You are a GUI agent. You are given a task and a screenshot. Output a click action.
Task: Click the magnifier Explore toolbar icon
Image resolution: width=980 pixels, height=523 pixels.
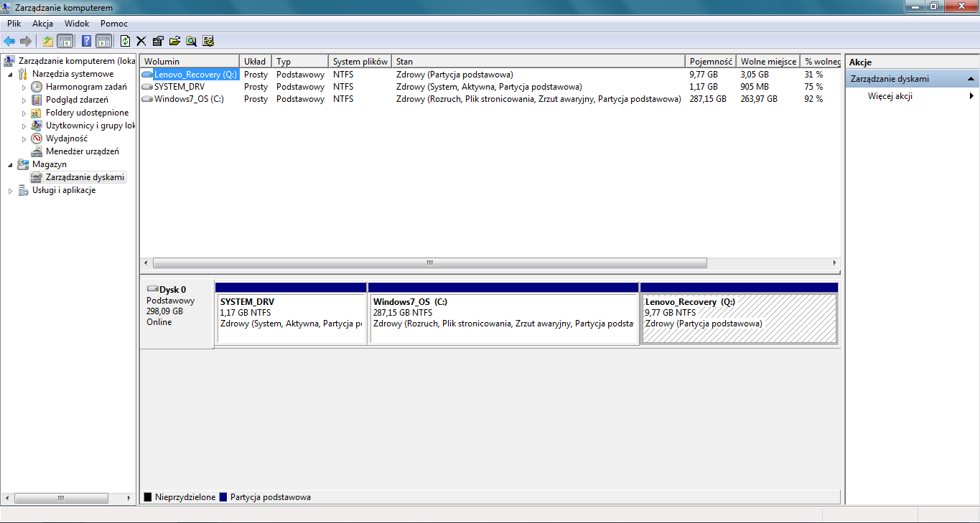(191, 41)
